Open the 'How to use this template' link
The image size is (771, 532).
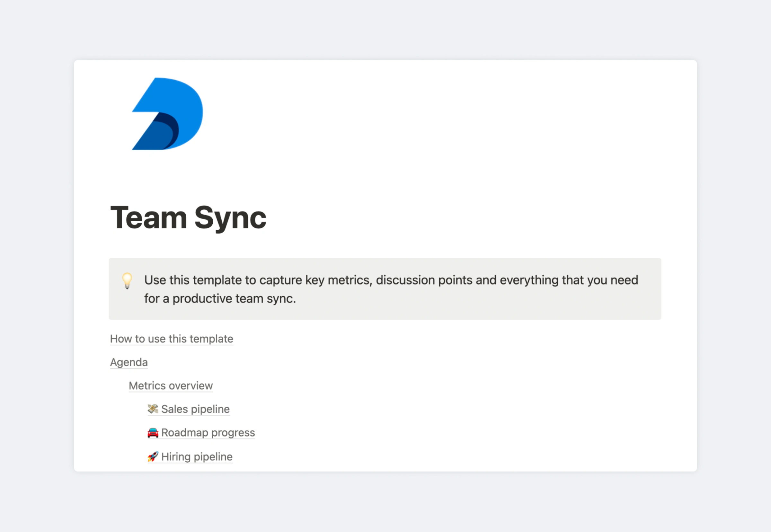[172, 339]
